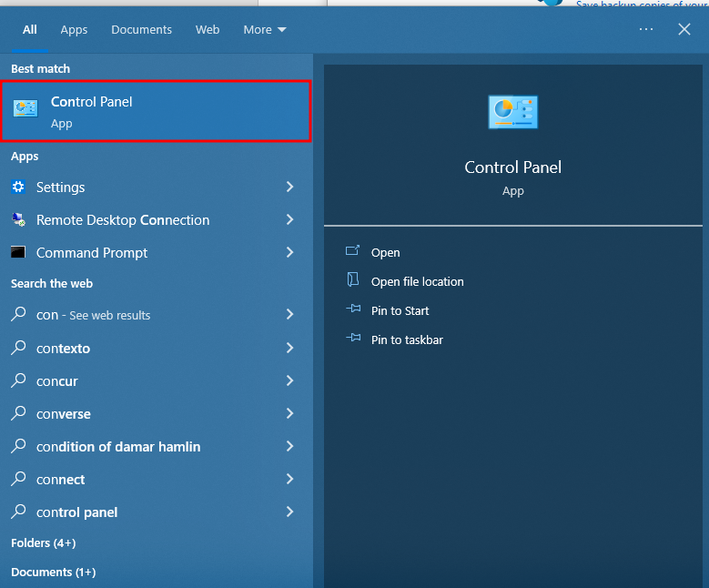709x588 pixels.
Task: Click Open file location
Action: pyautogui.click(x=418, y=282)
